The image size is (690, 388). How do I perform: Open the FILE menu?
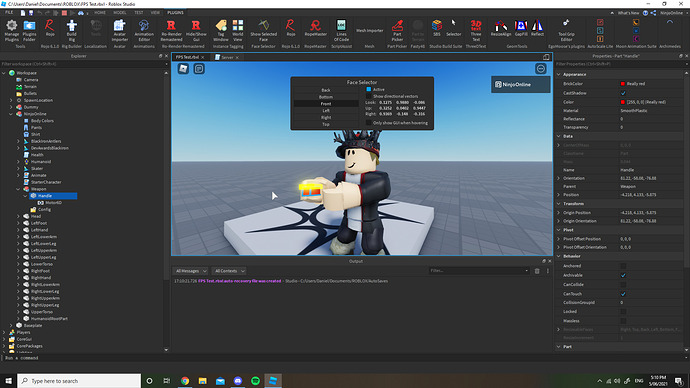point(9,13)
